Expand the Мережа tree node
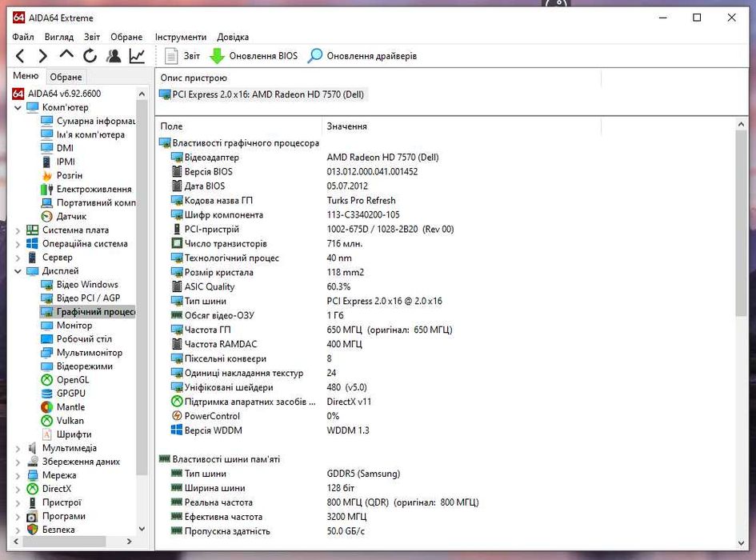 click(x=18, y=475)
